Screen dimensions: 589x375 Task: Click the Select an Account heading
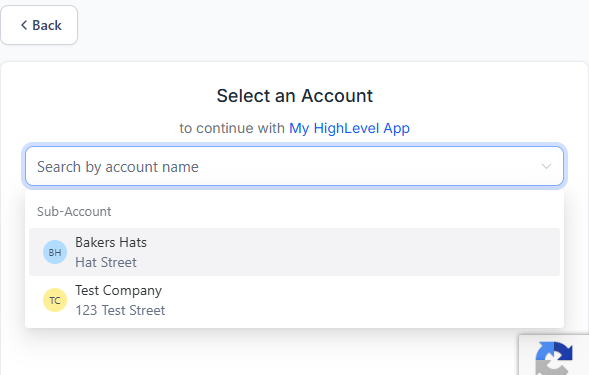click(294, 96)
